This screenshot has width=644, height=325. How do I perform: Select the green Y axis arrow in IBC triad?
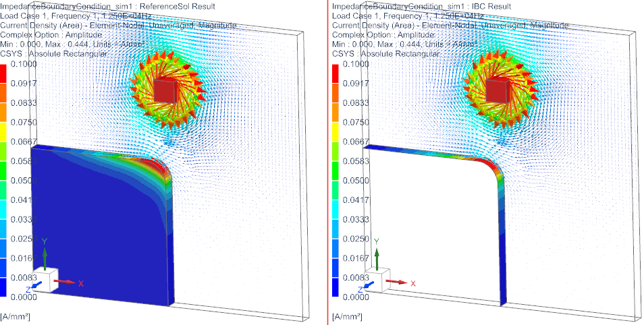pos(377,256)
